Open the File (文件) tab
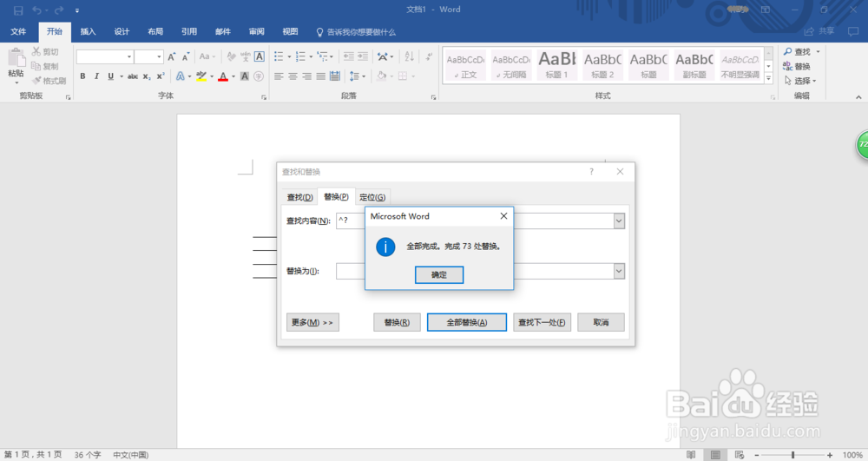Screen dimensions: 868x461 tap(18, 31)
